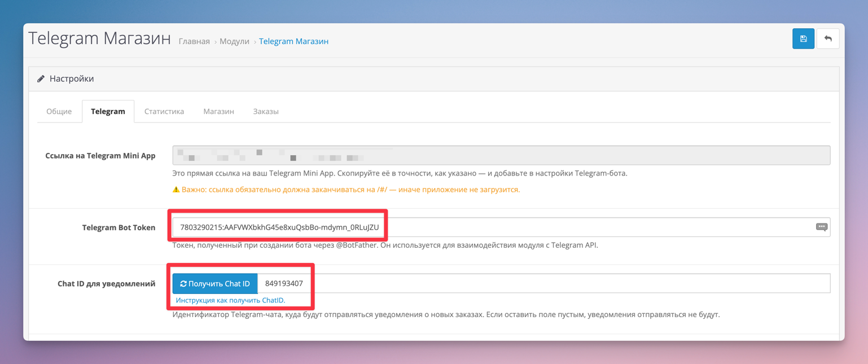Click the reveal icon in Bot Token field
This screenshot has width=868, height=364.
click(x=821, y=227)
